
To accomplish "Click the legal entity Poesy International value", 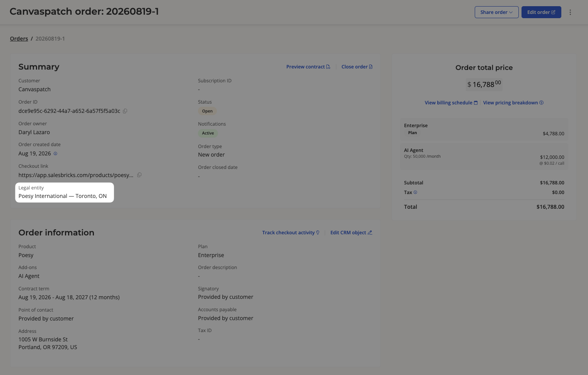I will coord(63,196).
